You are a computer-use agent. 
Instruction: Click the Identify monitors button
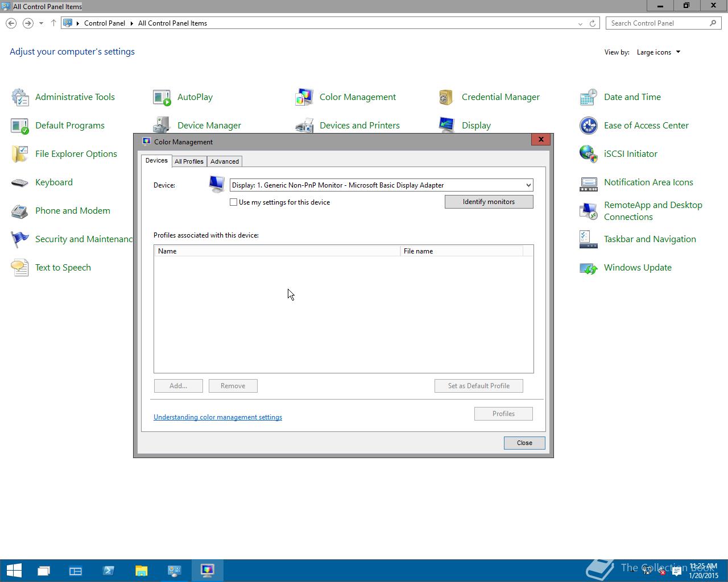point(489,202)
